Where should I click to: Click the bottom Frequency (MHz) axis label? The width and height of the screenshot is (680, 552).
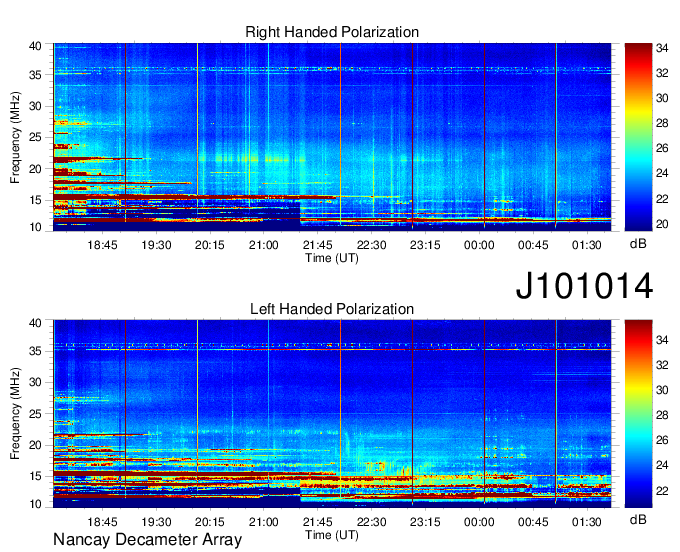(x=15, y=414)
